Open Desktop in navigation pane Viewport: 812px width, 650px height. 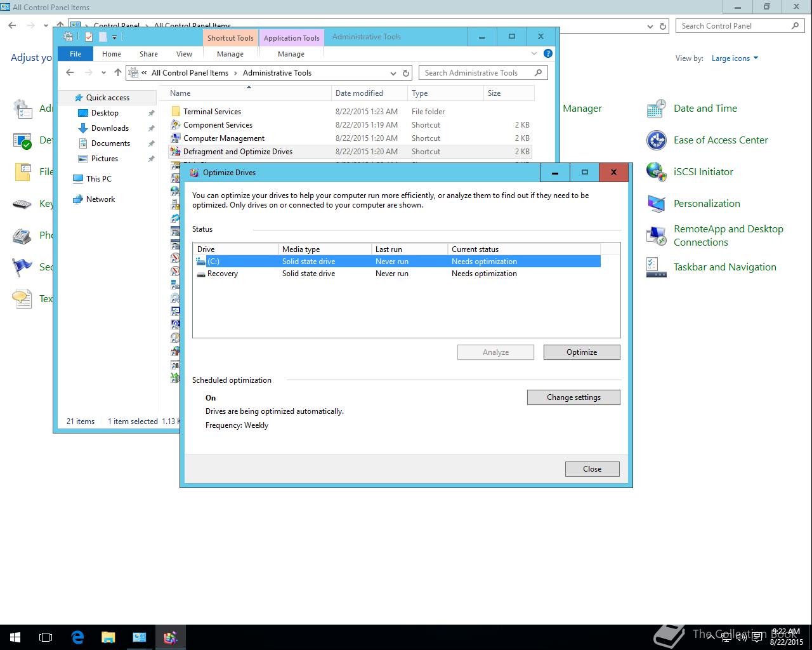point(105,113)
